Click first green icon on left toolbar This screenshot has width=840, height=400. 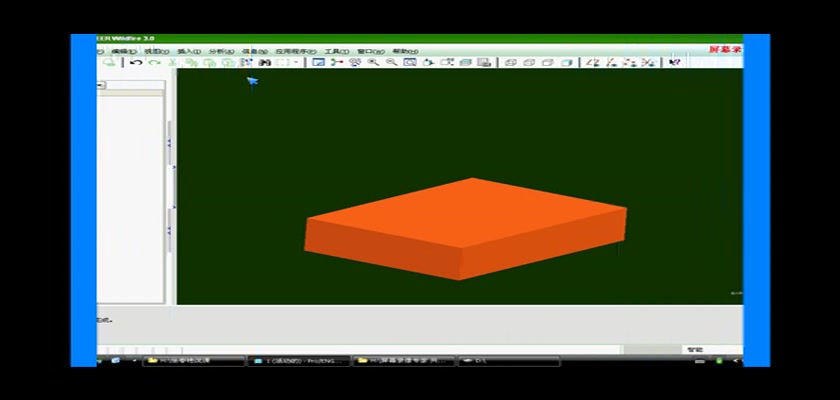click(x=110, y=63)
